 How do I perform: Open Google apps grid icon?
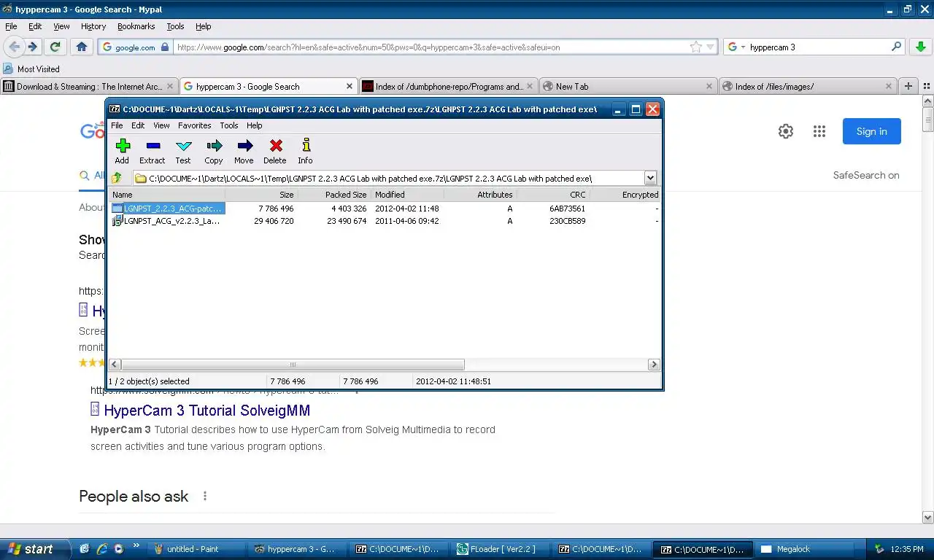click(819, 131)
